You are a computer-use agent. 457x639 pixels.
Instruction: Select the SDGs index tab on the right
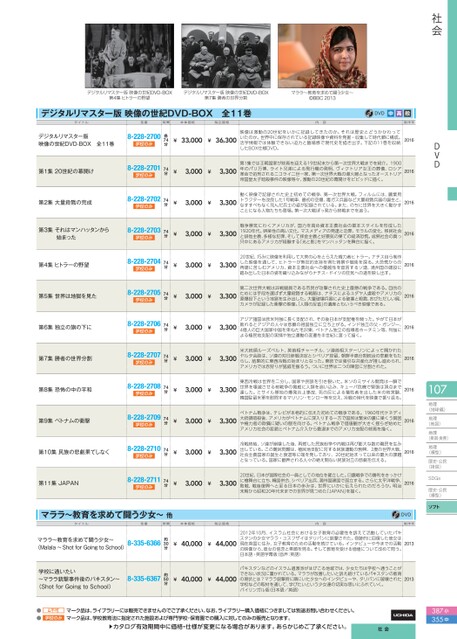click(x=441, y=478)
